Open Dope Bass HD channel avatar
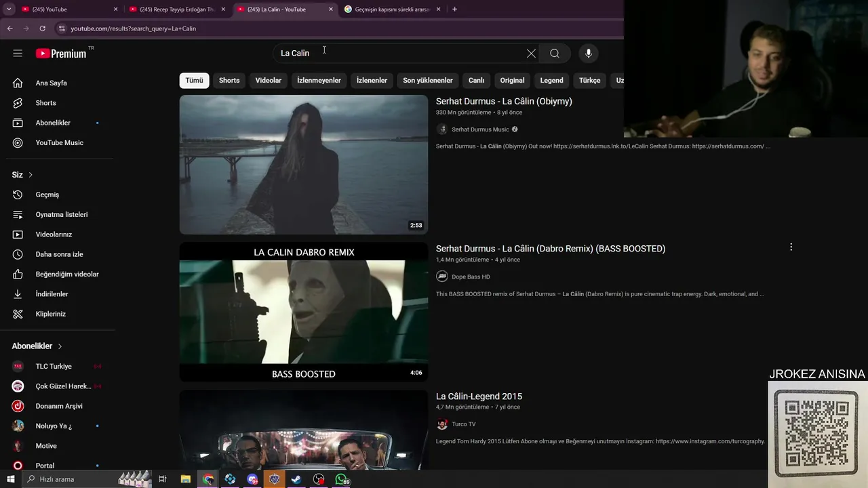The image size is (868, 488). [442, 277]
